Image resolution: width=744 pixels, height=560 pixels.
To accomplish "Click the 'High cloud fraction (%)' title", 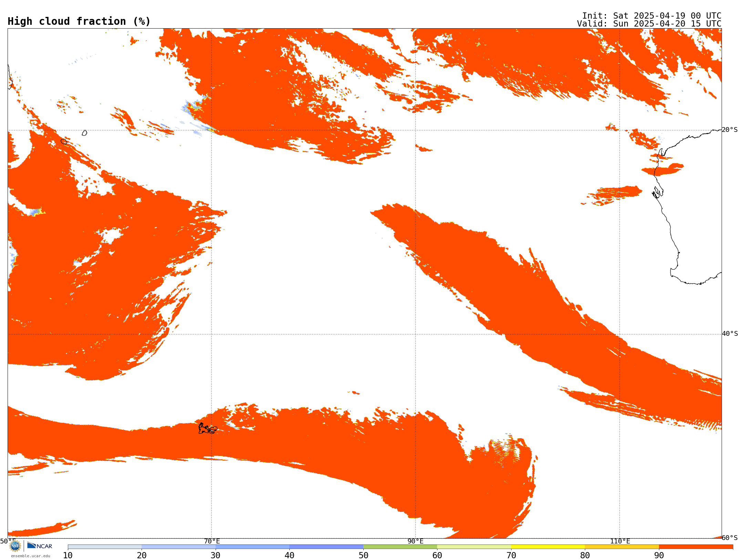I will pos(79,21).
